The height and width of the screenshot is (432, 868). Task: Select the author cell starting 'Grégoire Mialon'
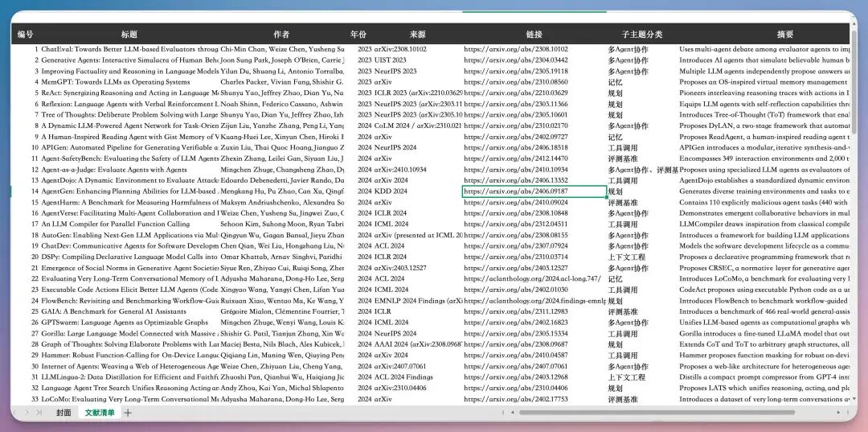pyautogui.click(x=282, y=312)
